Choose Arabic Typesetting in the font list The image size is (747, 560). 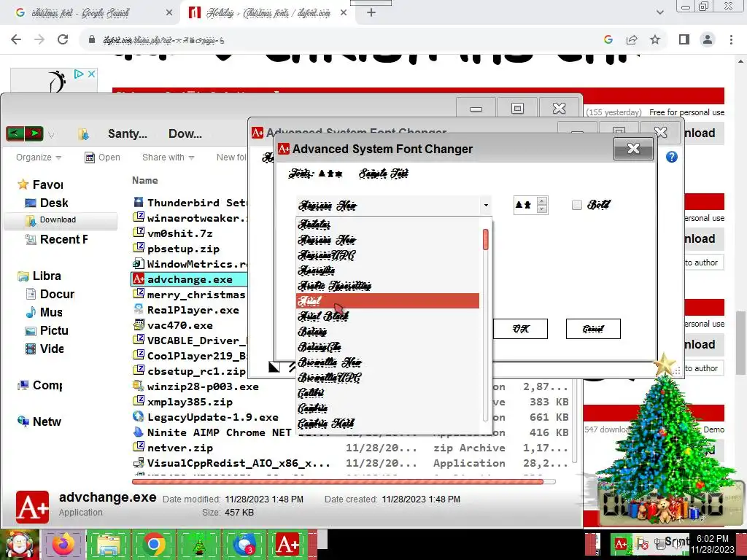point(388,286)
